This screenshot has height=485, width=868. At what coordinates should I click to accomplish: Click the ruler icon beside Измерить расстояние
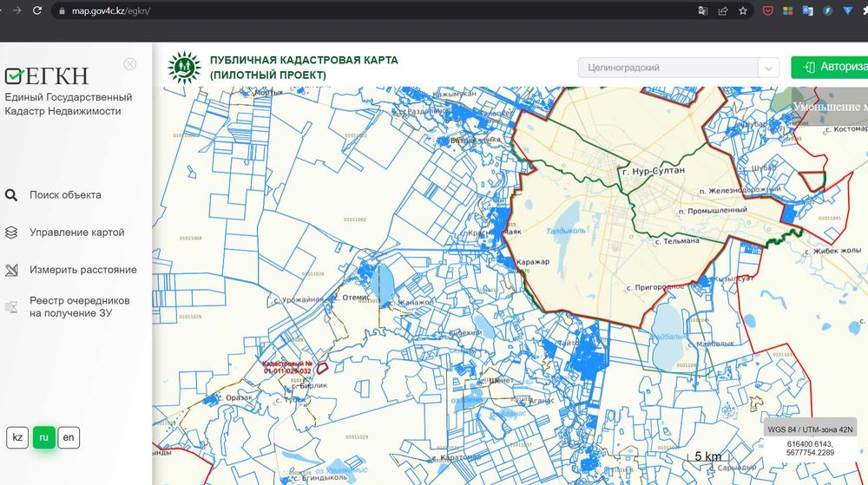11,270
